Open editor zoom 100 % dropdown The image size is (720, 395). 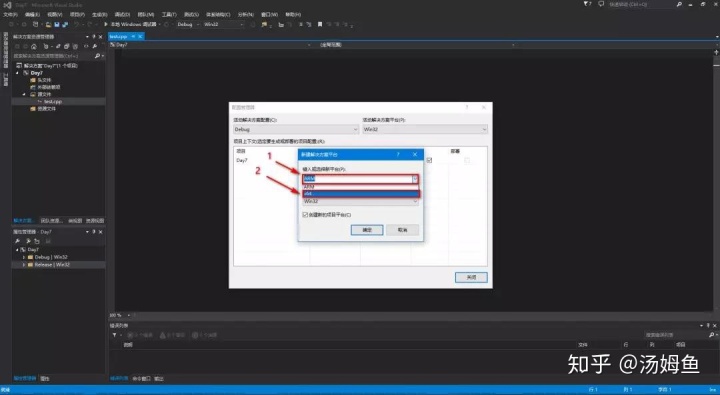(x=129, y=315)
